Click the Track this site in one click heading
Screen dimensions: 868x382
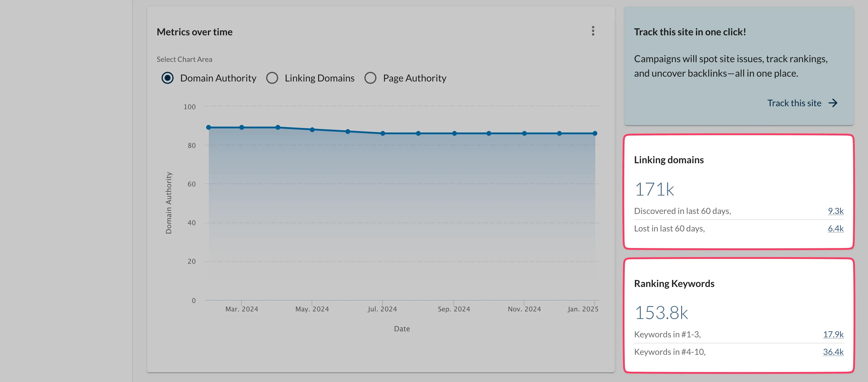click(690, 32)
